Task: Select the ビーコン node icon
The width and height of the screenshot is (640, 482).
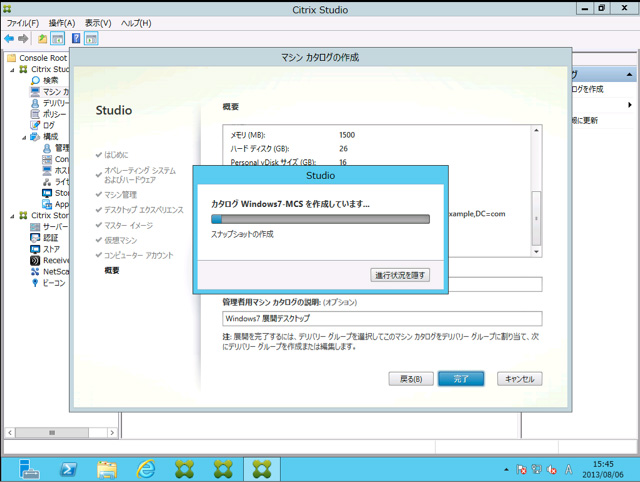Action: pos(36,283)
